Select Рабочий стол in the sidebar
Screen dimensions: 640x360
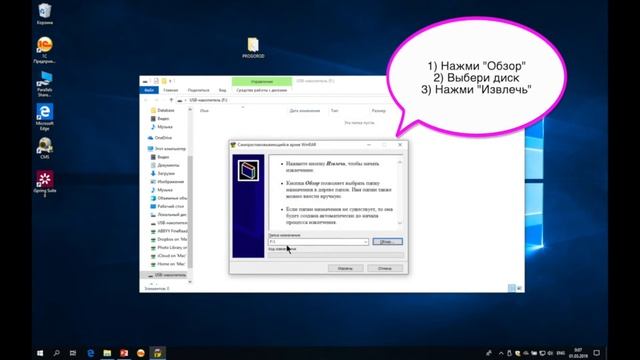click(167, 207)
